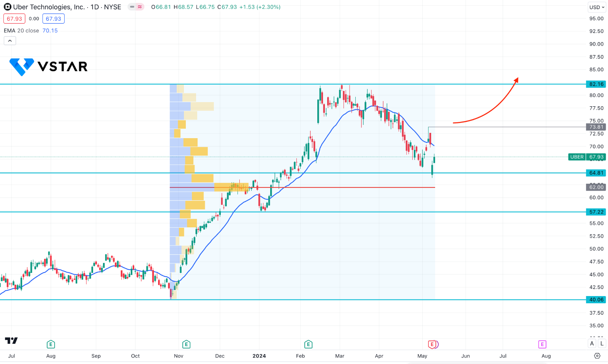Open the upcoming August earnings marker
608x364 pixels.
(542, 344)
